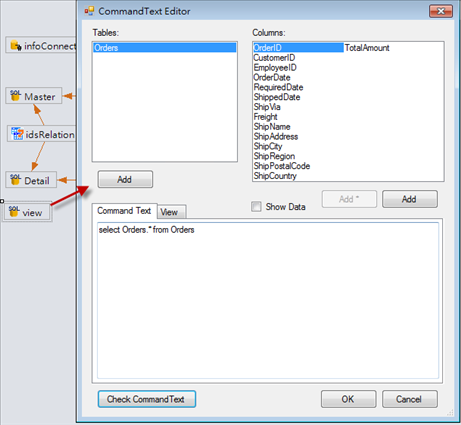Screen dimensions: 461x425
Task: Cancel the CommandText Editor dialog
Action: point(410,399)
